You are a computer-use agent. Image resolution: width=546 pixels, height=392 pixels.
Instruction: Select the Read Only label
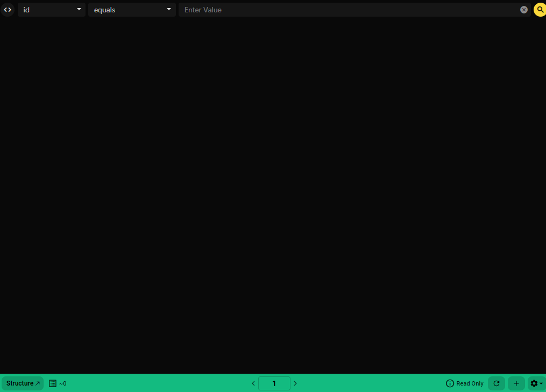pos(469,383)
